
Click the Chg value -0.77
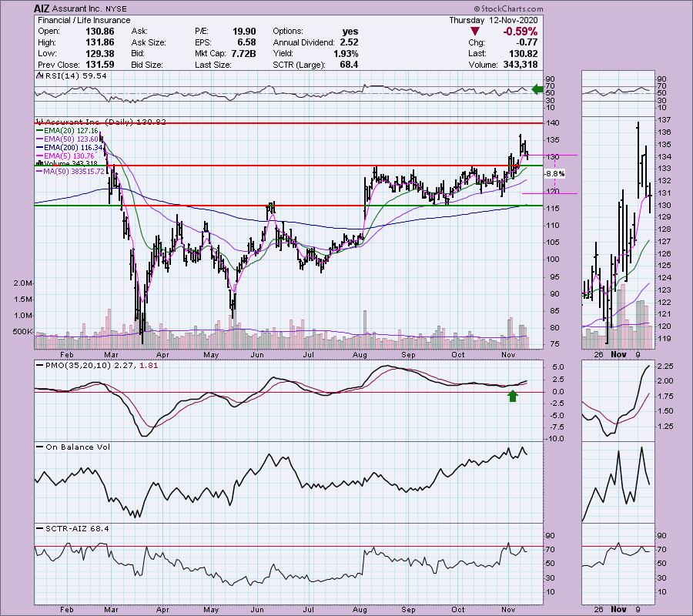coord(527,42)
